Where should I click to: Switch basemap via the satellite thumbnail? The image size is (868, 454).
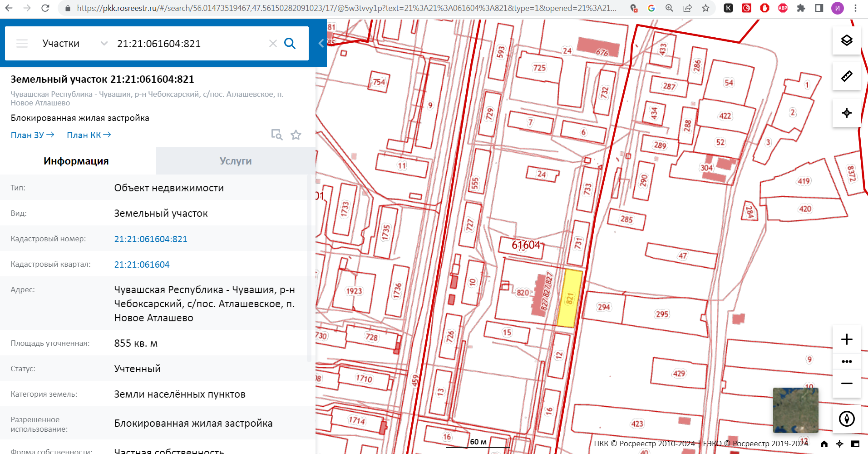point(795,410)
